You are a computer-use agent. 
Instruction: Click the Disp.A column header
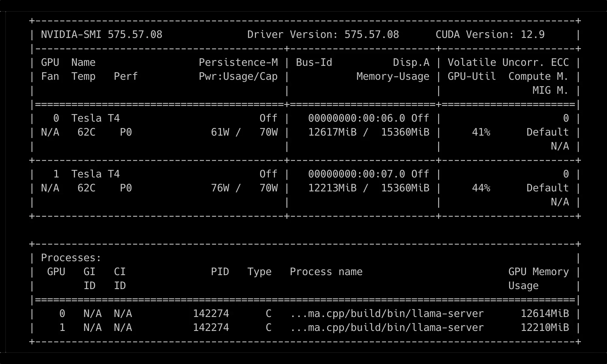411,62
